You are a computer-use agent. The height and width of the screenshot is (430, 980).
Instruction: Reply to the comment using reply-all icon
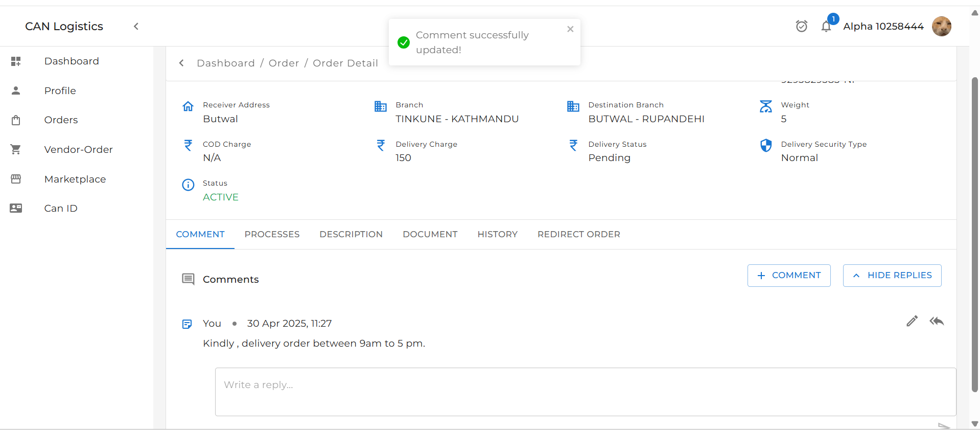pos(937,321)
